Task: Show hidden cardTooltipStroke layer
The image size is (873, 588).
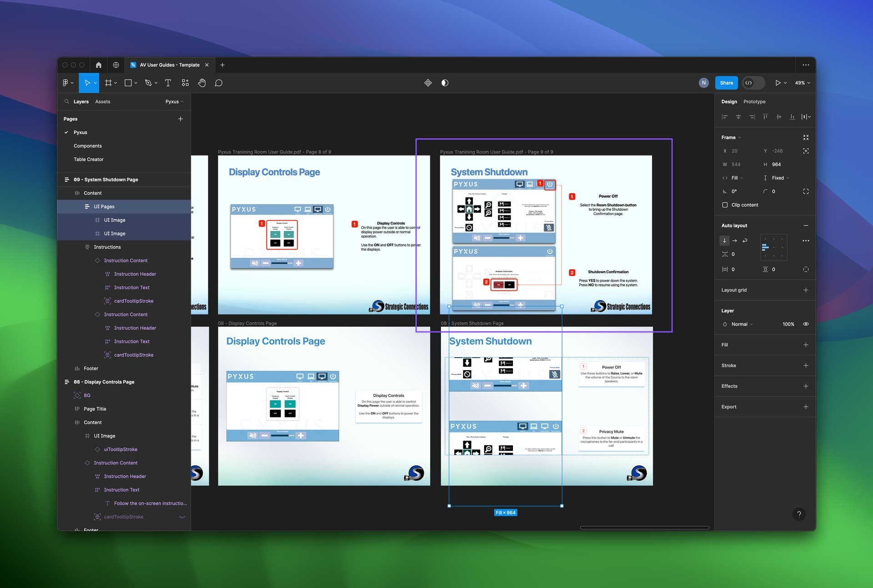Action: [x=182, y=517]
